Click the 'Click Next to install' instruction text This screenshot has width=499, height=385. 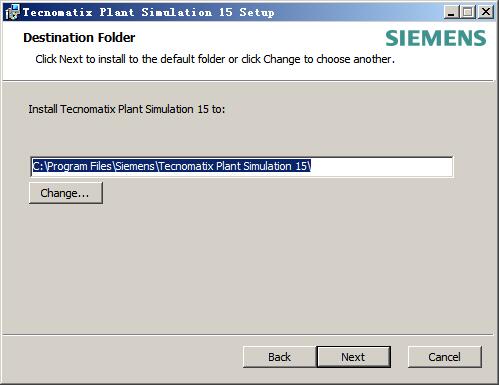click(215, 59)
